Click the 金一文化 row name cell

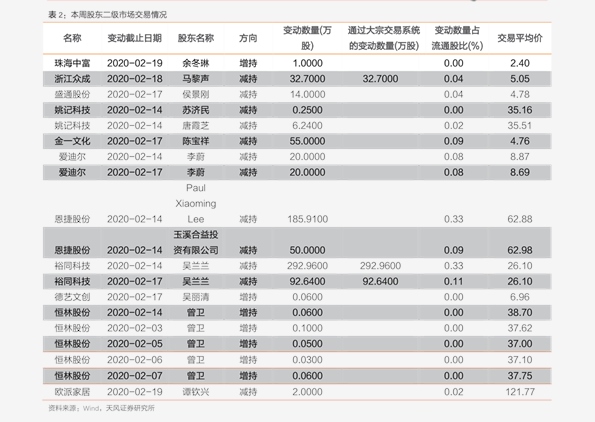pos(72,141)
